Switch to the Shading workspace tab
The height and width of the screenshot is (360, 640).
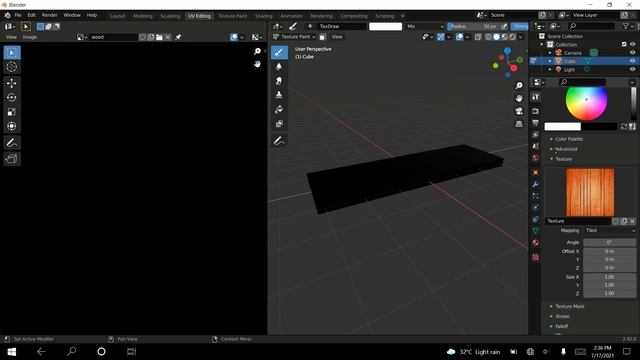(x=264, y=16)
